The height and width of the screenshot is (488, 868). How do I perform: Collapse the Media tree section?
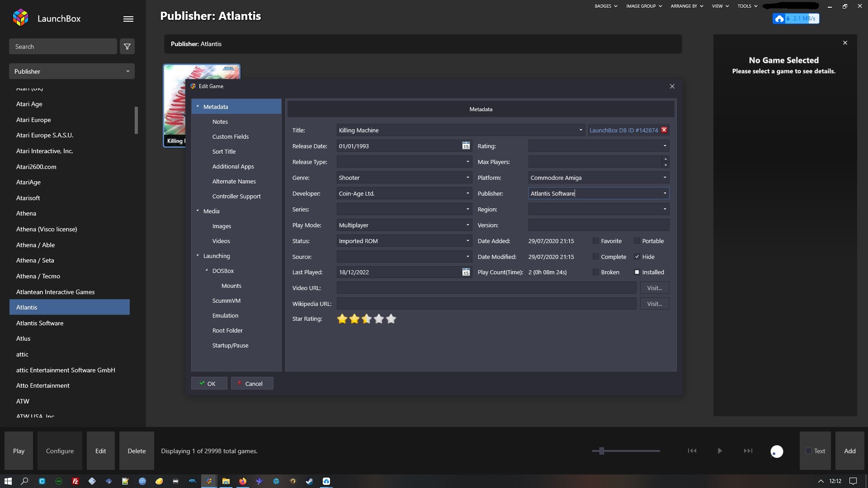pos(198,211)
